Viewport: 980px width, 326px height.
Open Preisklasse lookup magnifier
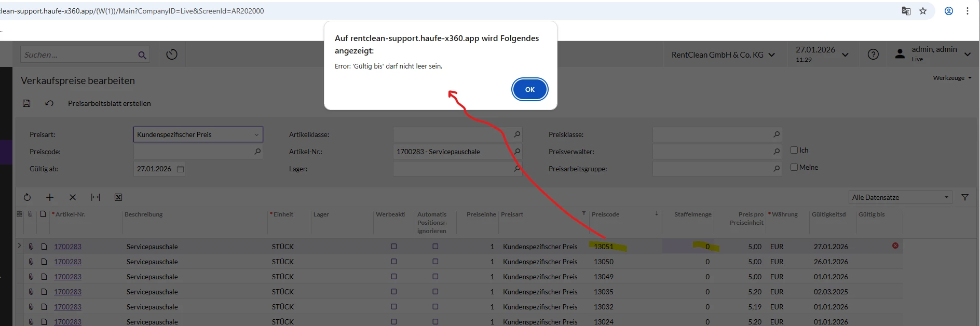[777, 134]
